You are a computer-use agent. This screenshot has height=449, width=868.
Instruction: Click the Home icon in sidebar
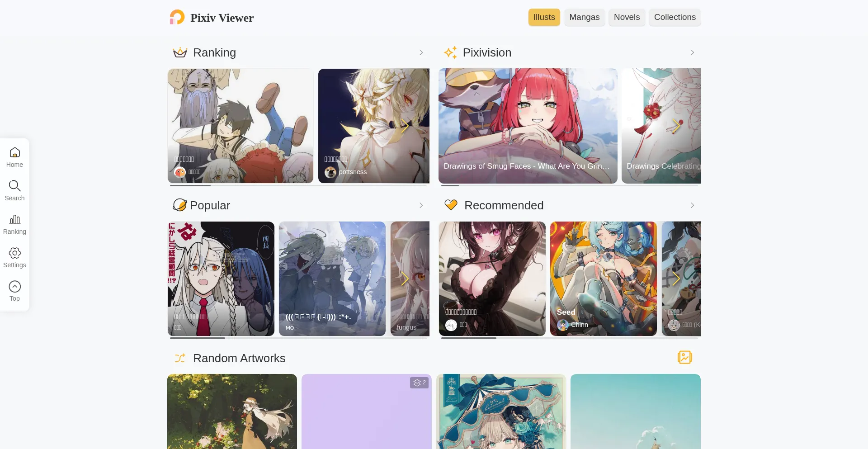click(x=14, y=153)
